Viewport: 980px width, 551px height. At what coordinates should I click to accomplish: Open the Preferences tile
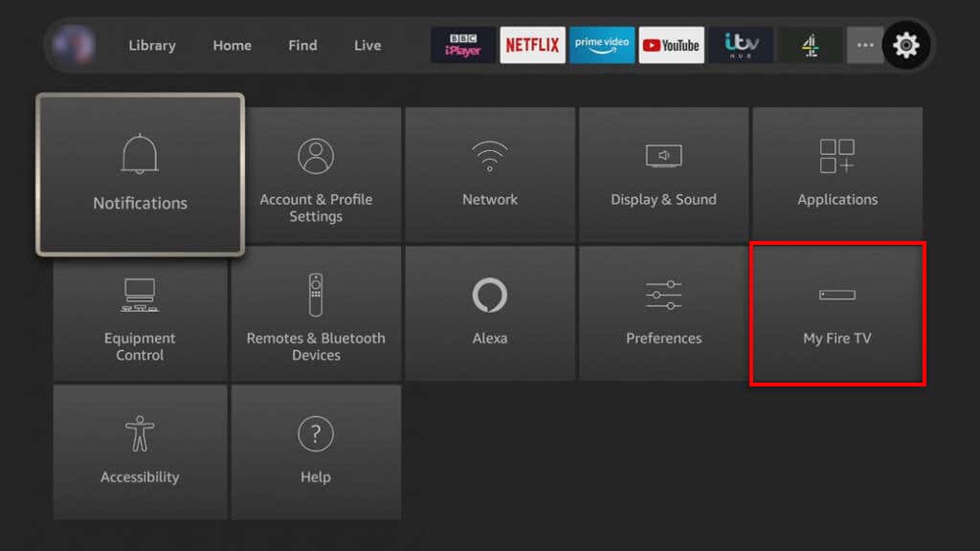[664, 314]
